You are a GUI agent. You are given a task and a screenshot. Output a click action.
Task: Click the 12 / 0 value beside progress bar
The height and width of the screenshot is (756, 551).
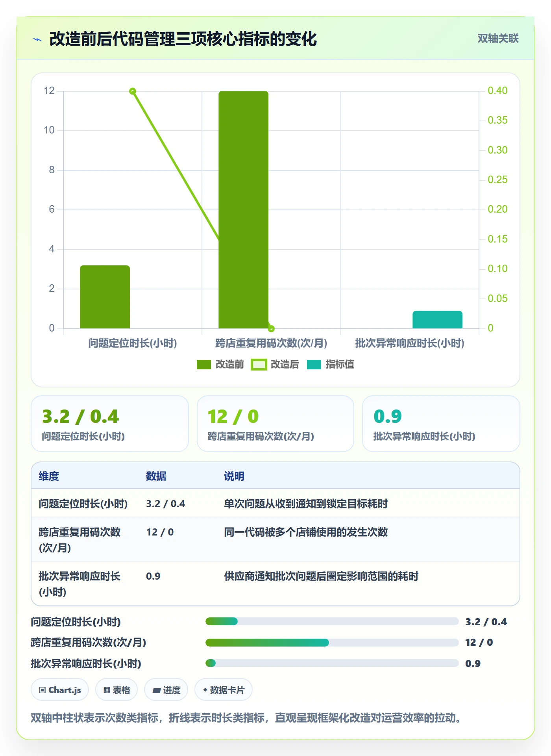click(479, 643)
